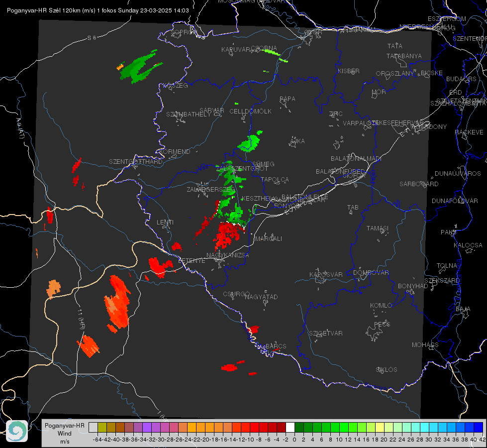
Task: Click the 'SZIGETVÁR' city label
Action: click(x=325, y=333)
